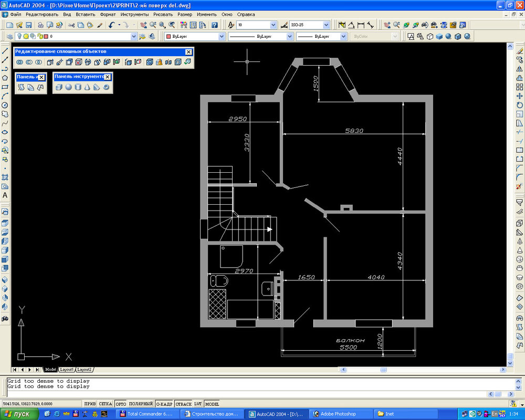This screenshot has height=420, width=525.
Task: Toggle the СЕТКА grid mode in status bar
Action: (x=105, y=404)
